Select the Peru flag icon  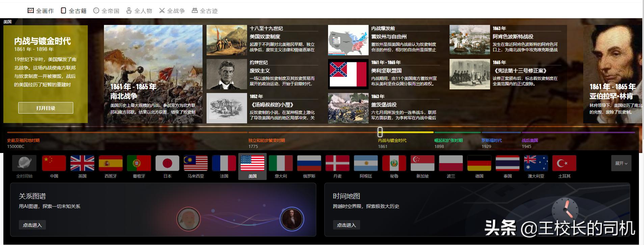[394, 163]
